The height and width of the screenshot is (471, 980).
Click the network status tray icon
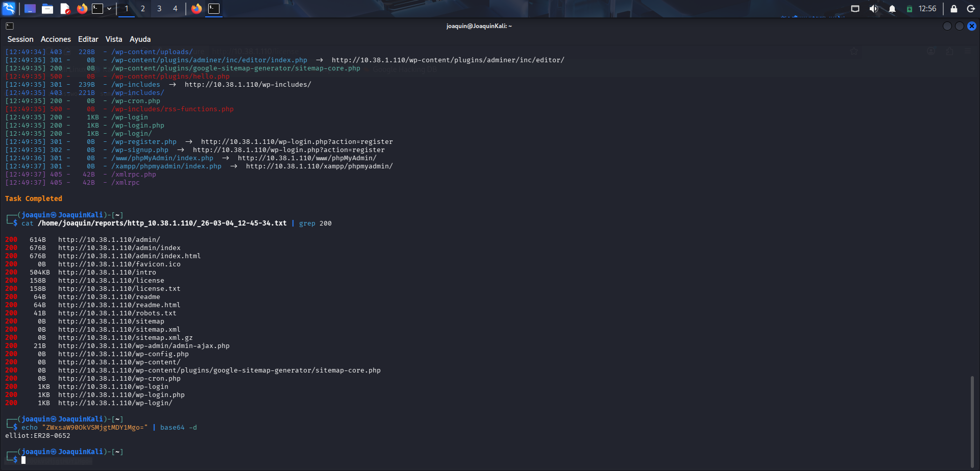pos(855,8)
